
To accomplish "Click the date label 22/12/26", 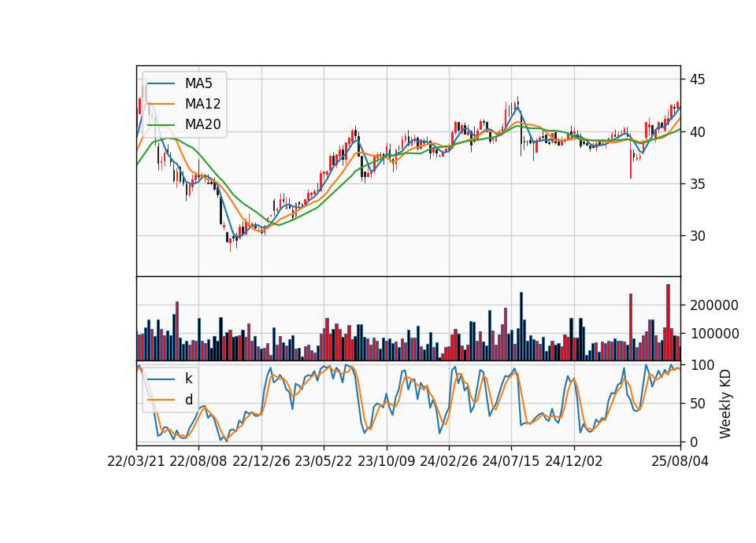I will click(261, 461).
